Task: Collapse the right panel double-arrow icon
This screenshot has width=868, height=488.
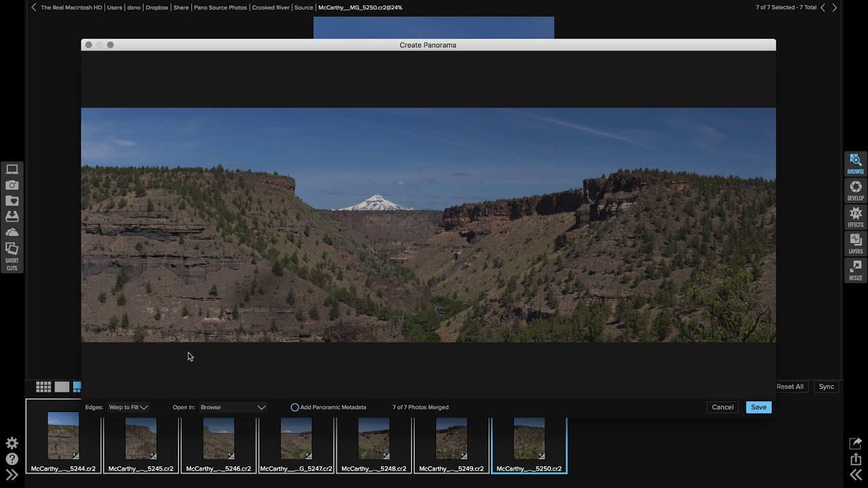Action: (x=856, y=474)
